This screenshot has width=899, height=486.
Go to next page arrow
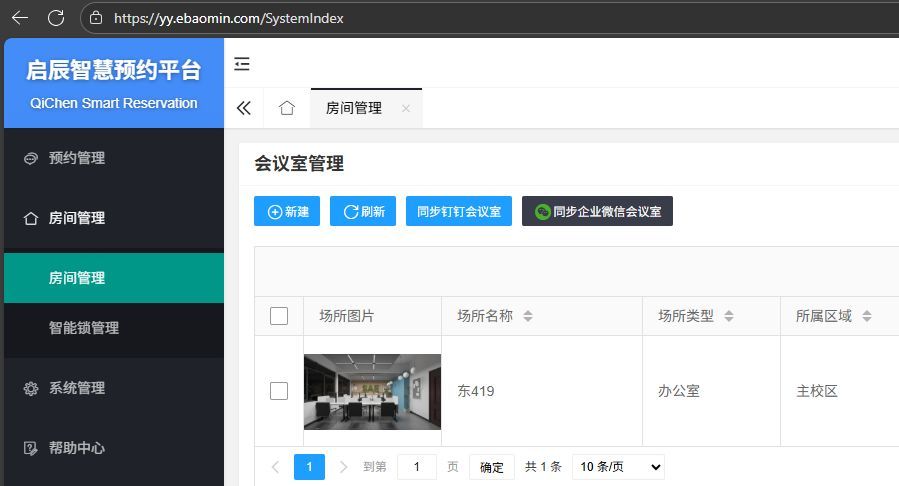(x=343, y=467)
